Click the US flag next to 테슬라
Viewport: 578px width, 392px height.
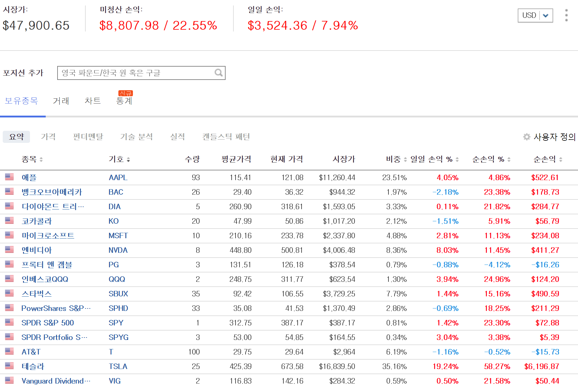[9, 366]
